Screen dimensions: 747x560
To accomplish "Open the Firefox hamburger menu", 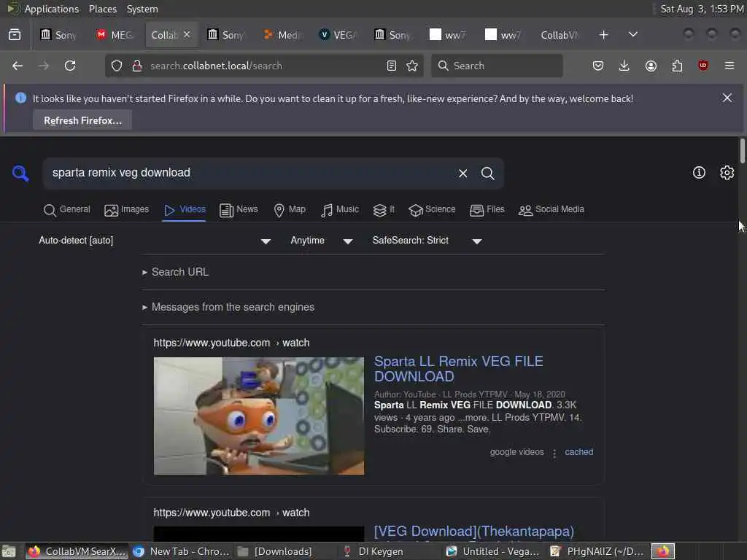I will click(x=729, y=66).
